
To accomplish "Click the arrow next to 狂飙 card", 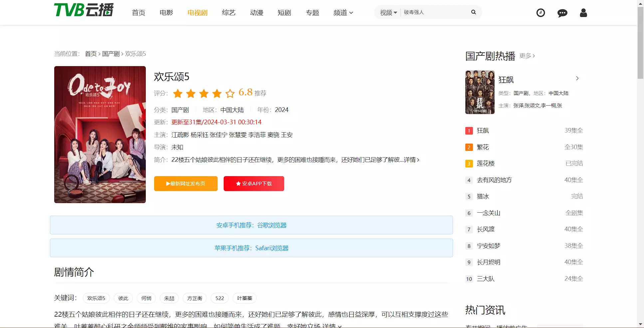I will pyautogui.click(x=577, y=78).
